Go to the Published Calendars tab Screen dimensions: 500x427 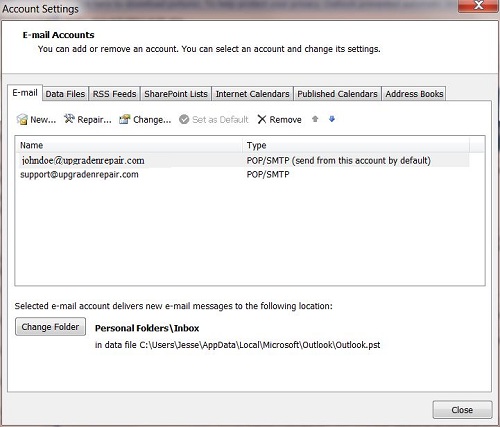(337, 94)
